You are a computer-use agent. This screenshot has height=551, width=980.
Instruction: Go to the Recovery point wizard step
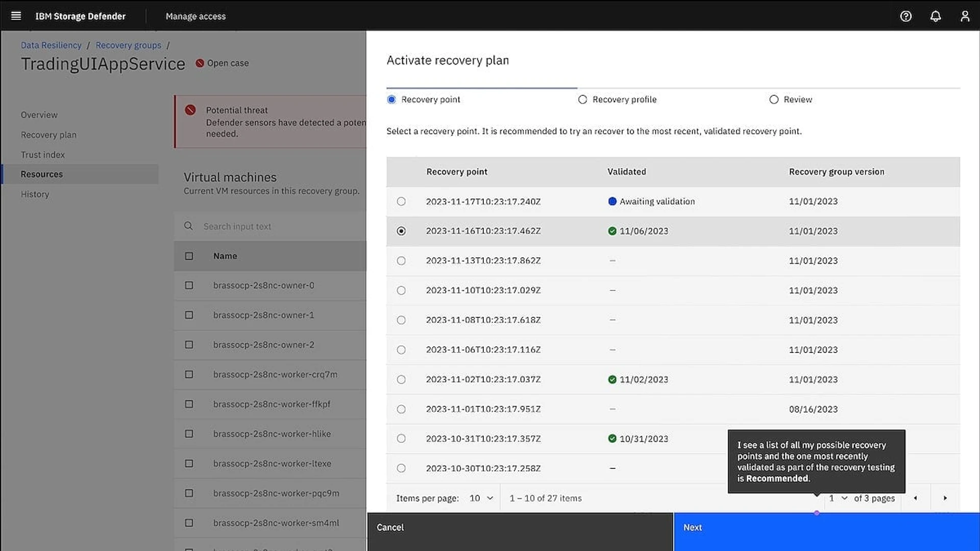click(x=424, y=99)
